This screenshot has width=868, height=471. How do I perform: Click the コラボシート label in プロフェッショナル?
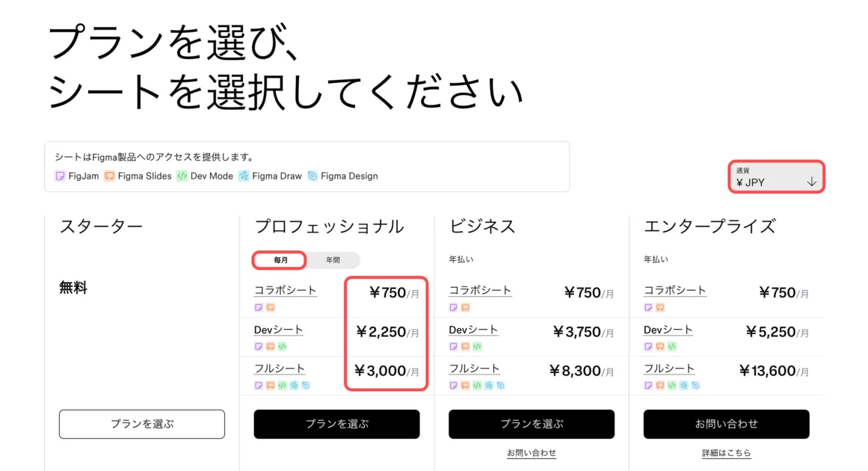286,290
